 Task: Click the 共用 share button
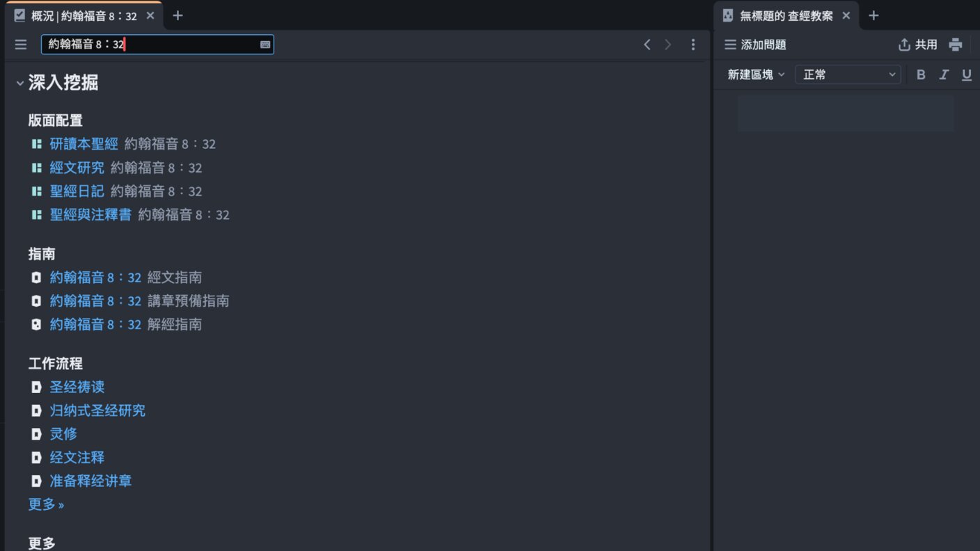click(x=918, y=45)
